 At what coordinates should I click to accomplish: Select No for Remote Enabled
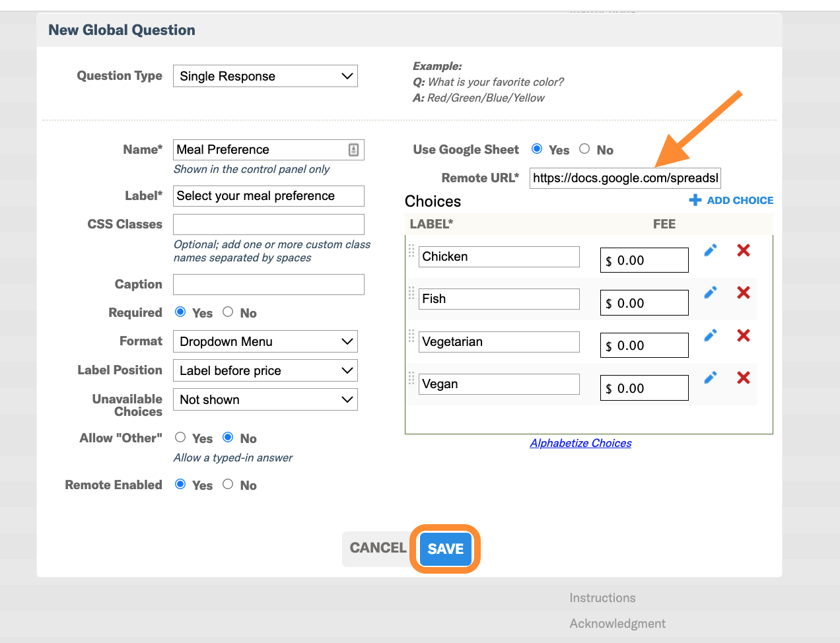(x=228, y=485)
